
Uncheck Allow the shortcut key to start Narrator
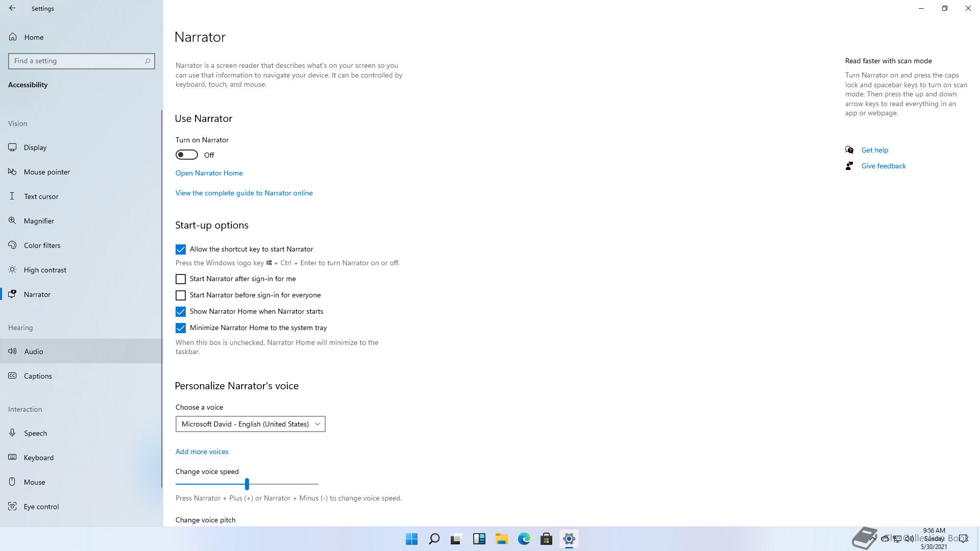[181, 249]
